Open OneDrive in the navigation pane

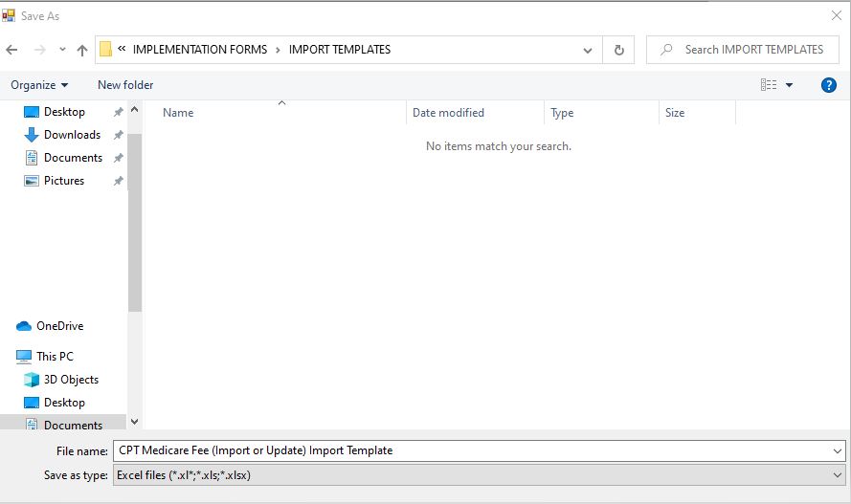pyautogui.click(x=59, y=326)
